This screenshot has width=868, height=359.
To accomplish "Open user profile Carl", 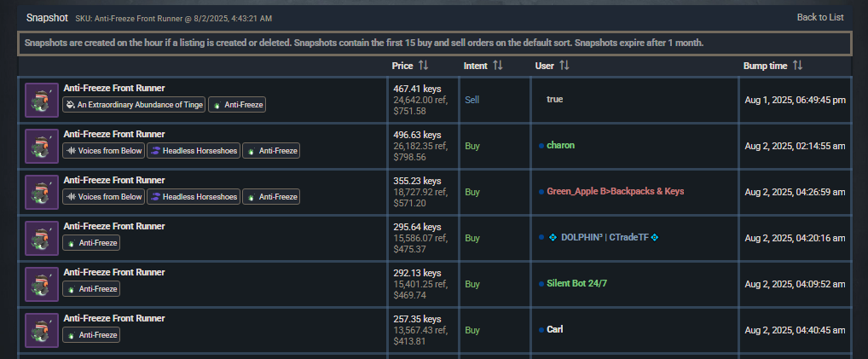I will (555, 329).
